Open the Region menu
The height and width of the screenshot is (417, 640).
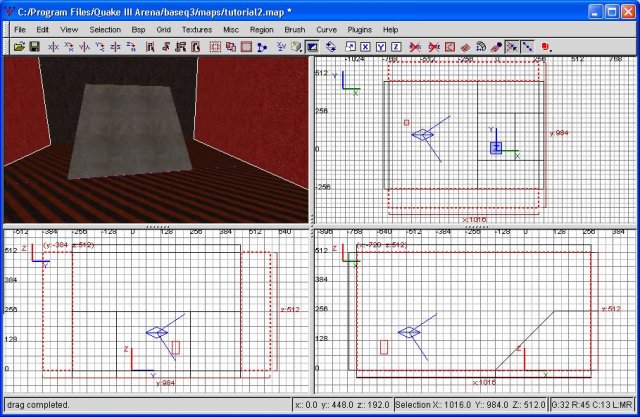[x=261, y=30]
